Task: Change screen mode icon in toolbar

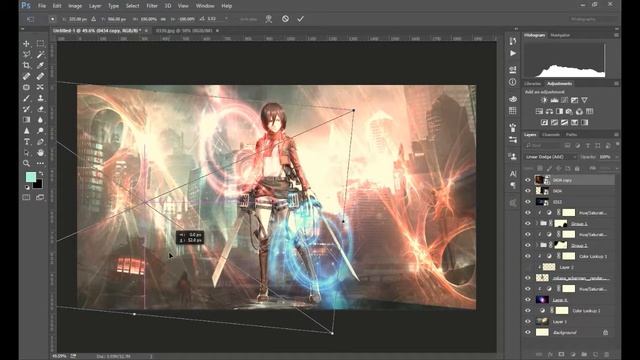Action: pos(40,198)
